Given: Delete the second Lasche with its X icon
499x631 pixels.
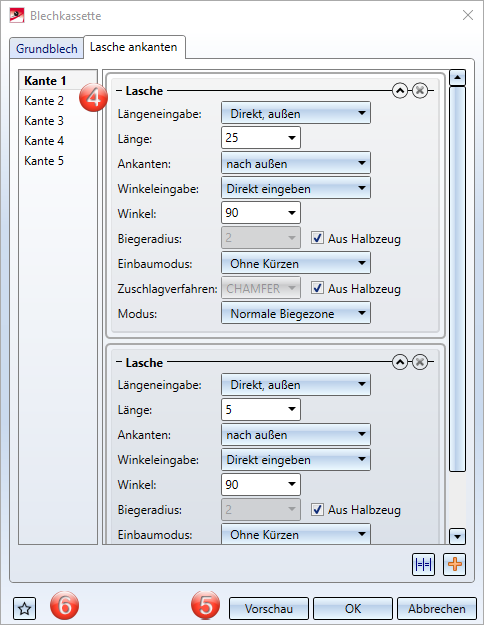Looking at the screenshot, I should 420,362.
